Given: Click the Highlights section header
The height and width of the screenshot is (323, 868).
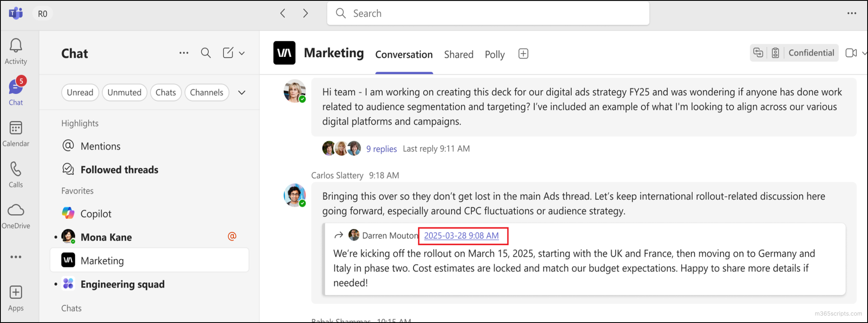Looking at the screenshot, I should coord(80,123).
